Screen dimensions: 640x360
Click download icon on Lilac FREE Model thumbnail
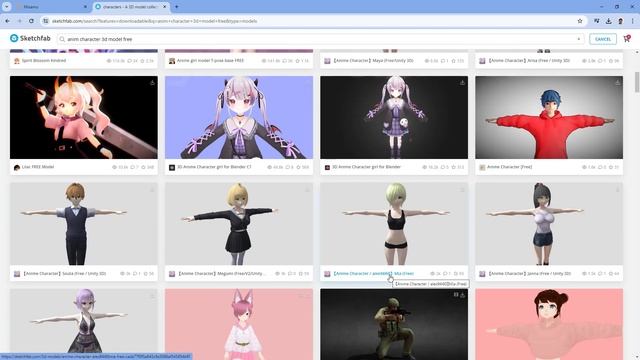tap(152, 82)
